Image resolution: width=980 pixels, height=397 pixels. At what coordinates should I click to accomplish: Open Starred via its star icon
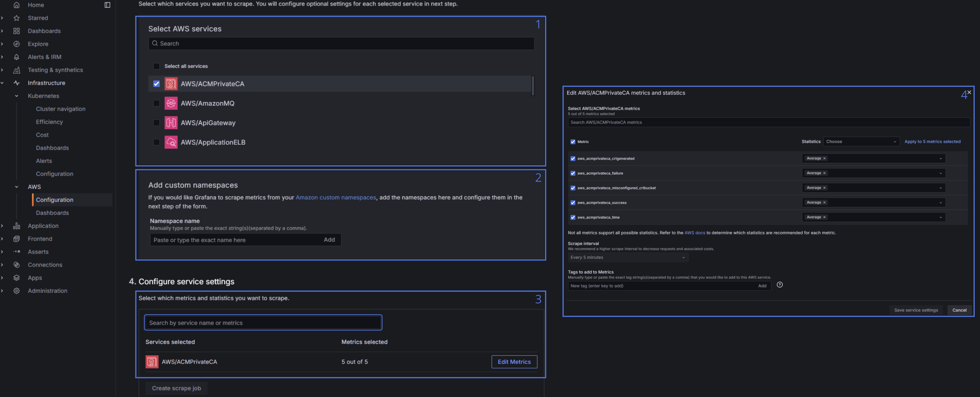coord(16,18)
